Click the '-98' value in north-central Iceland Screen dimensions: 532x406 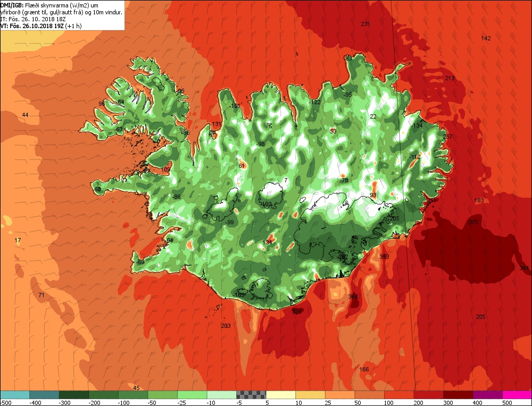[x=260, y=144]
